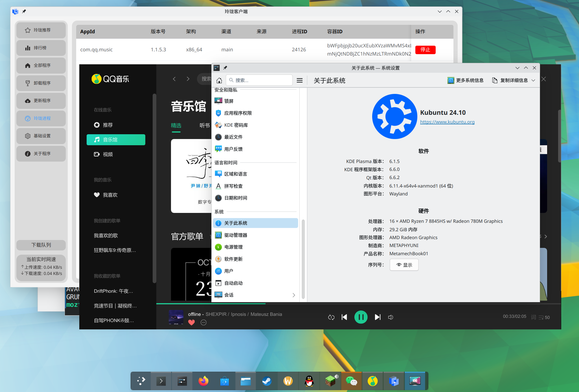Open more options for current song
Viewport: 579px width, 392px height.
click(x=203, y=322)
